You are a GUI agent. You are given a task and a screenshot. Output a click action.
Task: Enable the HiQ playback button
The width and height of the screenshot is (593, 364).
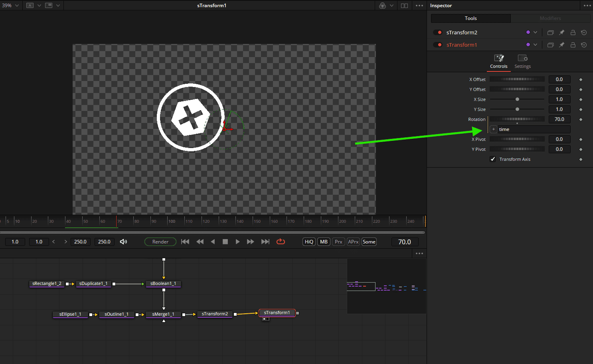[308, 241]
